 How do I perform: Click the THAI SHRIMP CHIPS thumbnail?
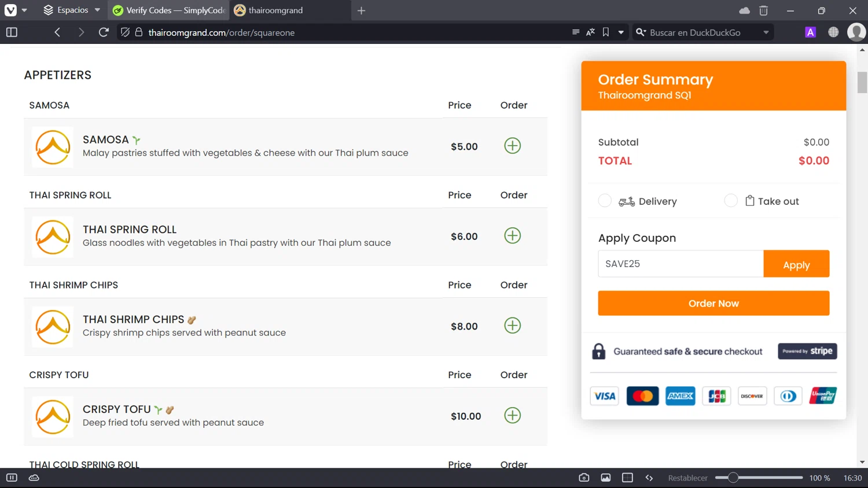53,327
